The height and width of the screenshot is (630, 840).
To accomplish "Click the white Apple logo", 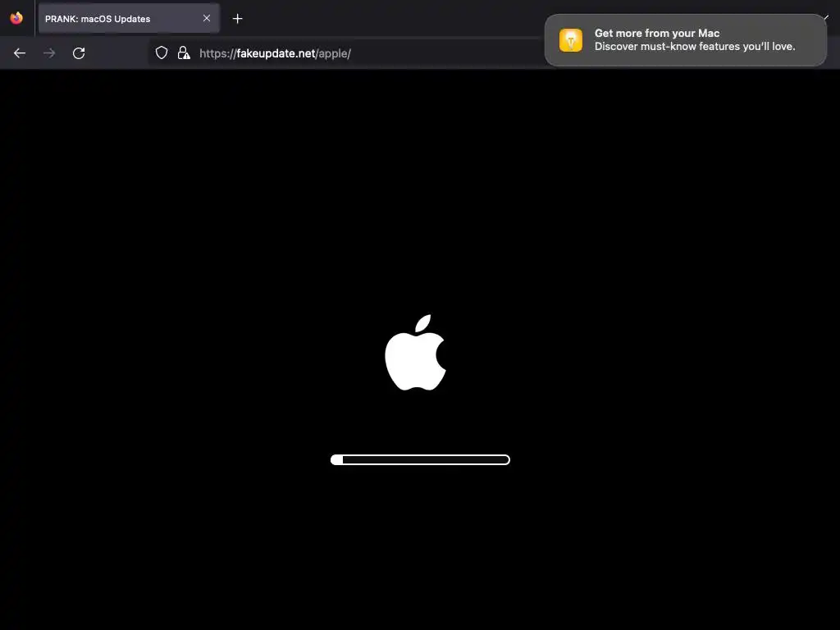I will click(x=416, y=353).
